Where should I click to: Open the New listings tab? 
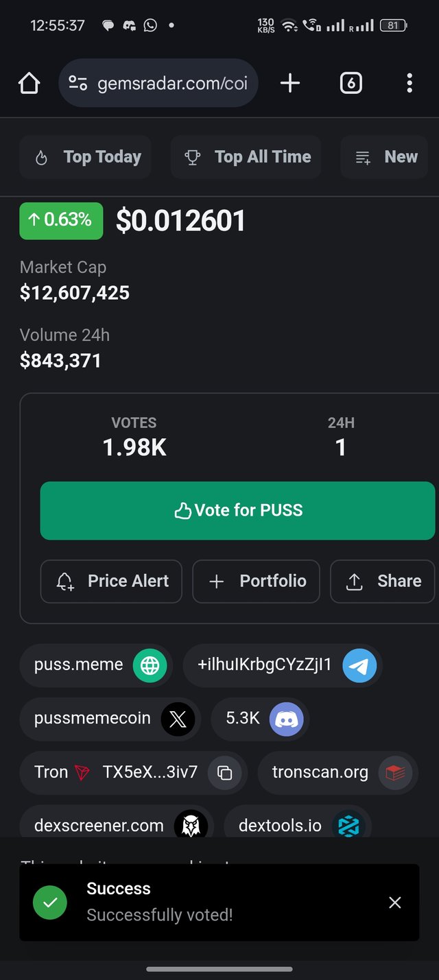[385, 157]
